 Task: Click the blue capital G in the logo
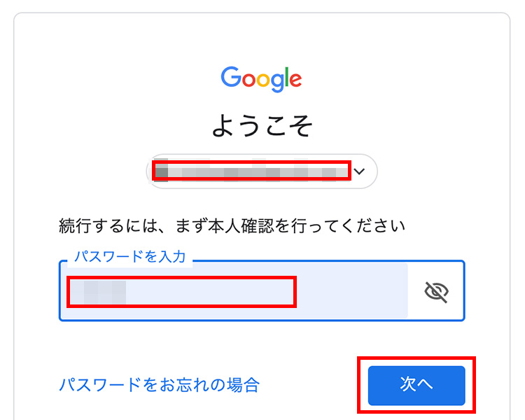231,77
